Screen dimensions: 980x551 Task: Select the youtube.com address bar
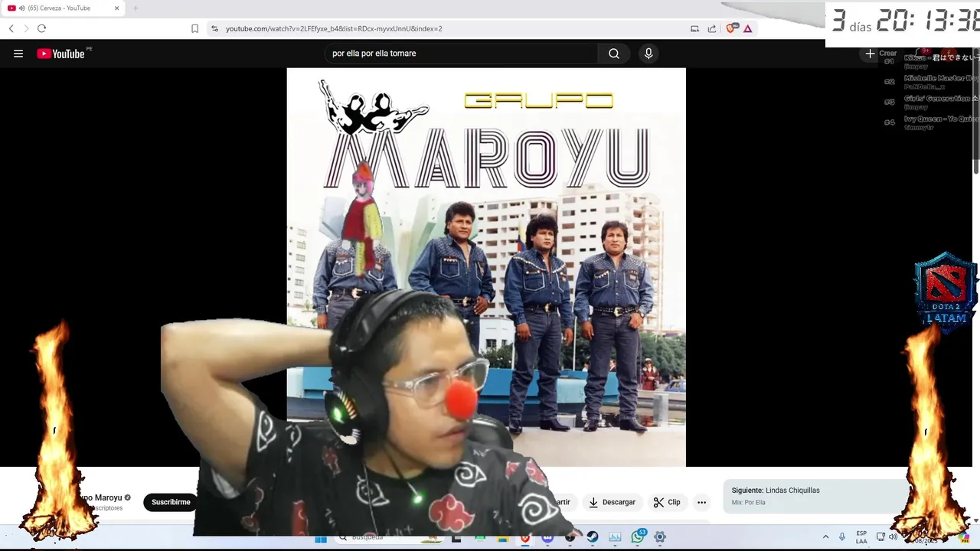pyautogui.click(x=334, y=28)
